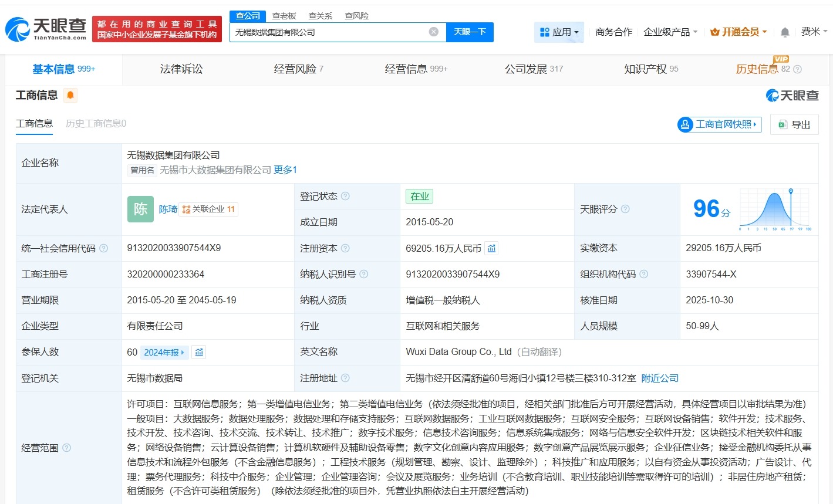
Task: Switch to the 法律诉讼 tab
Action: click(x=181, y=69)
